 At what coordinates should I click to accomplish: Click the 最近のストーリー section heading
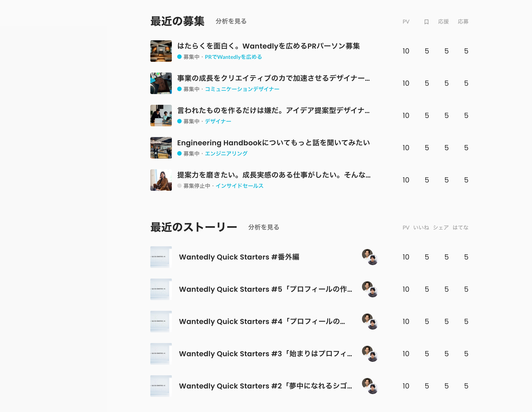194,227
